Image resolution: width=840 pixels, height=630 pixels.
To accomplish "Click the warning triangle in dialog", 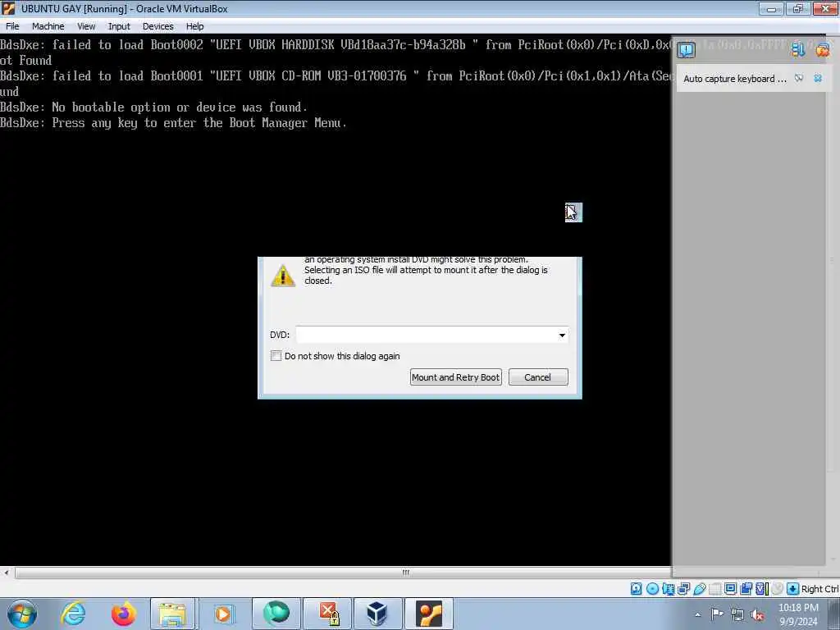I will pyautogui.click(x=283, y=276).
